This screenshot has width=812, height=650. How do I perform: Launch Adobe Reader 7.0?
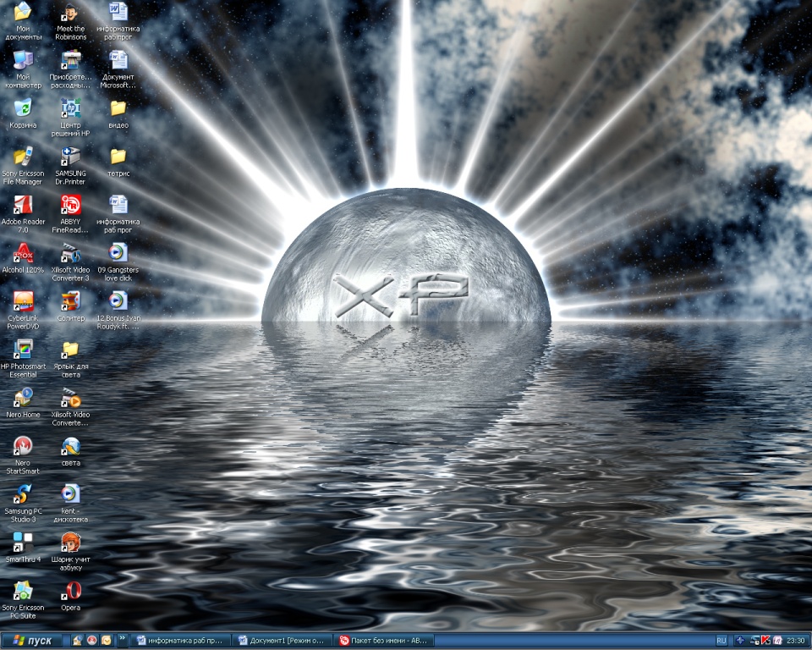pos(23,215)
